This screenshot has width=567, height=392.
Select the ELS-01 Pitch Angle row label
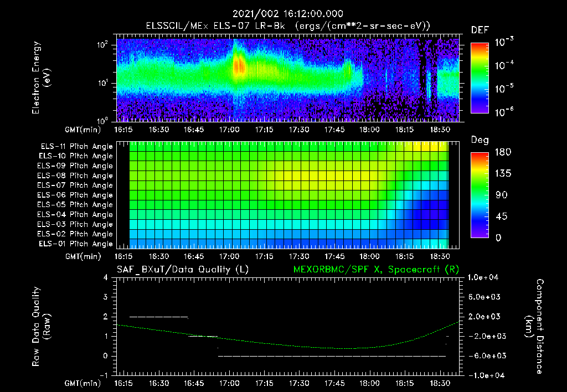click(76, 244)
